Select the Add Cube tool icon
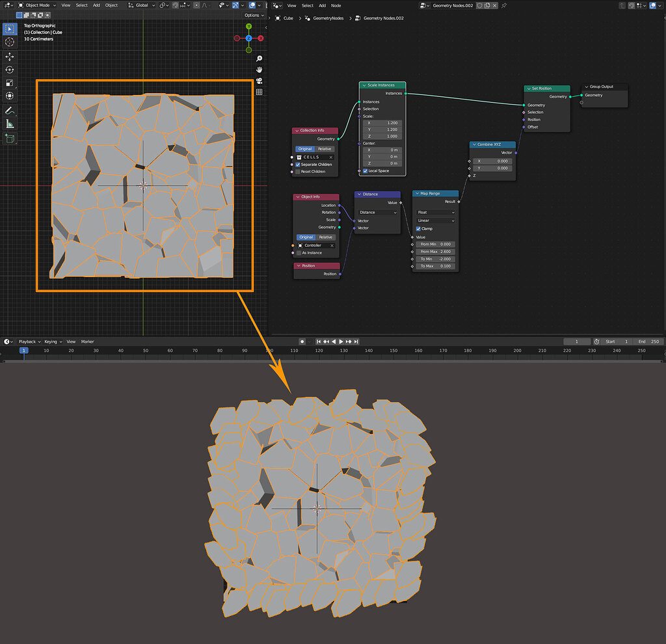 (10, 138)
